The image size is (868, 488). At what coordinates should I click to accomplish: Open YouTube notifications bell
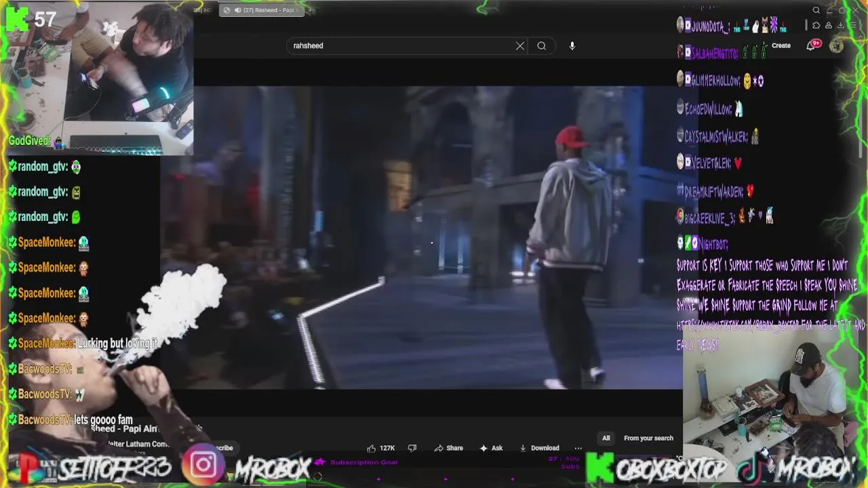coord(811,45)
